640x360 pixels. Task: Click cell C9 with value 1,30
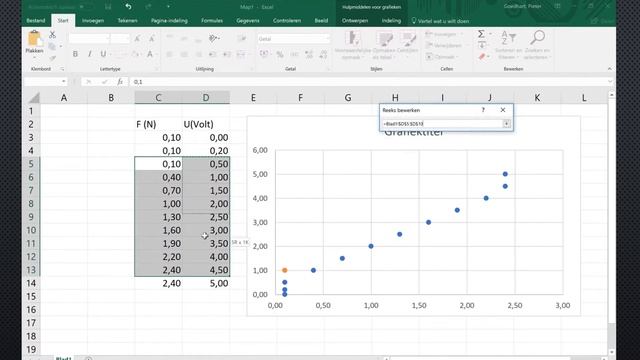click(x=158, y=217)
